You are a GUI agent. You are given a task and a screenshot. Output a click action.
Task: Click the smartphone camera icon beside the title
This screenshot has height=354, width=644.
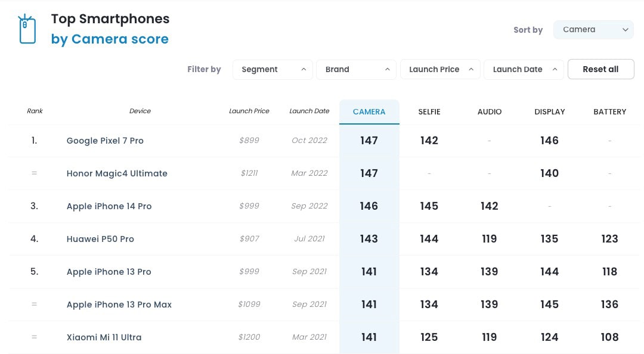tap(27, 29)
